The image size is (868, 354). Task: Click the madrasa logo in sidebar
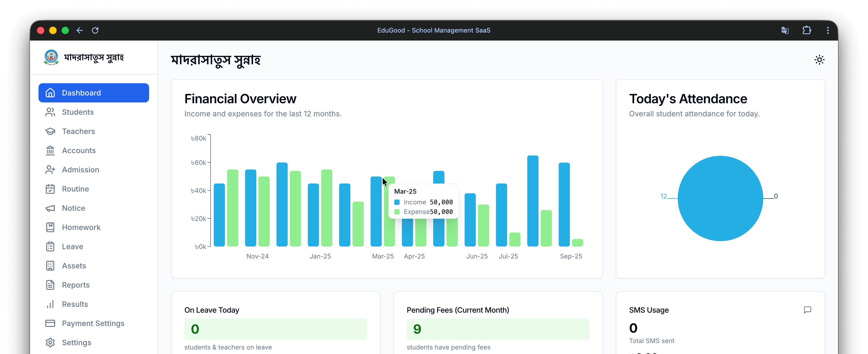[x=51, y=58]
